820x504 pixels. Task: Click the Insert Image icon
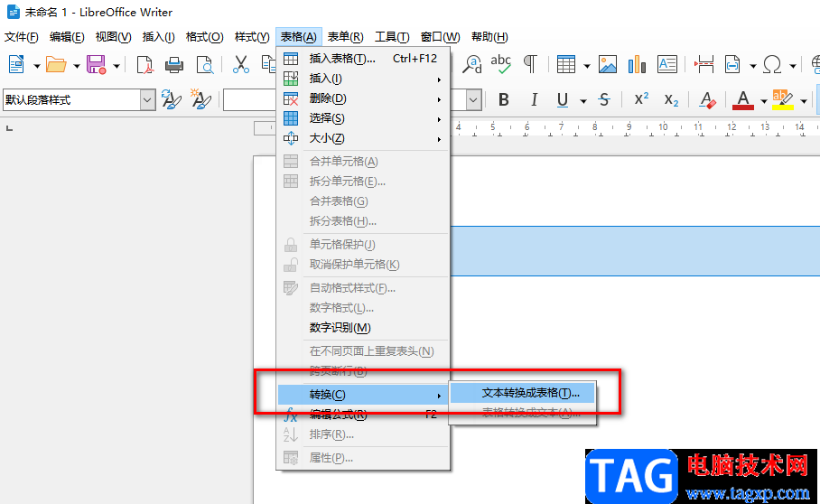tap(608, 65)
